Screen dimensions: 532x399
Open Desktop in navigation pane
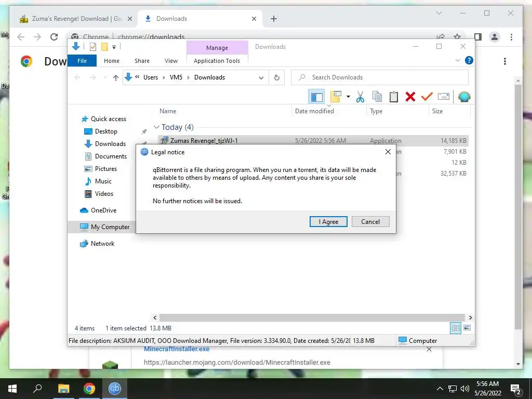click(106, 131)
